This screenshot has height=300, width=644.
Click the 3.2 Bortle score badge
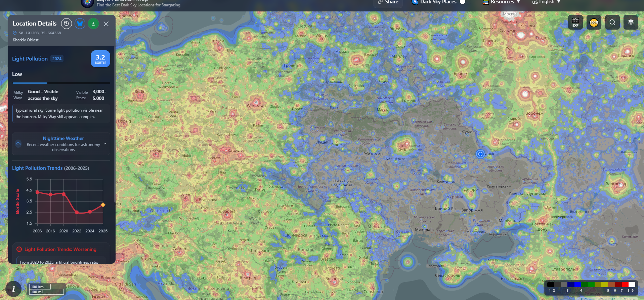coord(100,59)
